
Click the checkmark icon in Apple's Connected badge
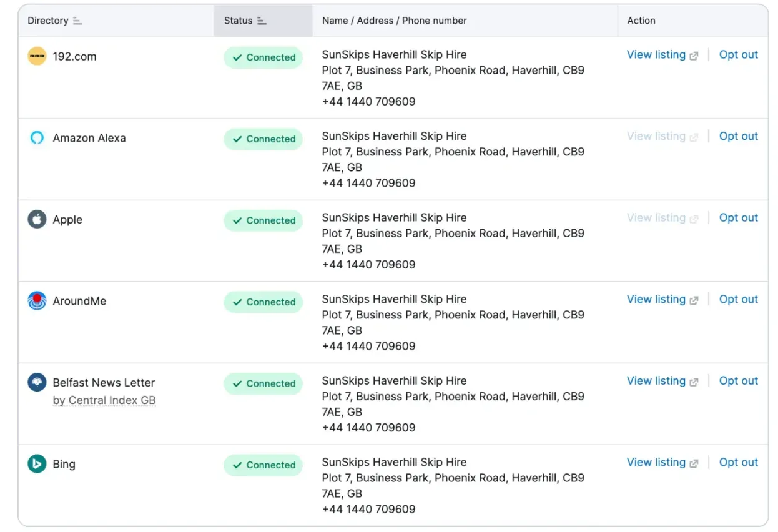pos(237,220)
